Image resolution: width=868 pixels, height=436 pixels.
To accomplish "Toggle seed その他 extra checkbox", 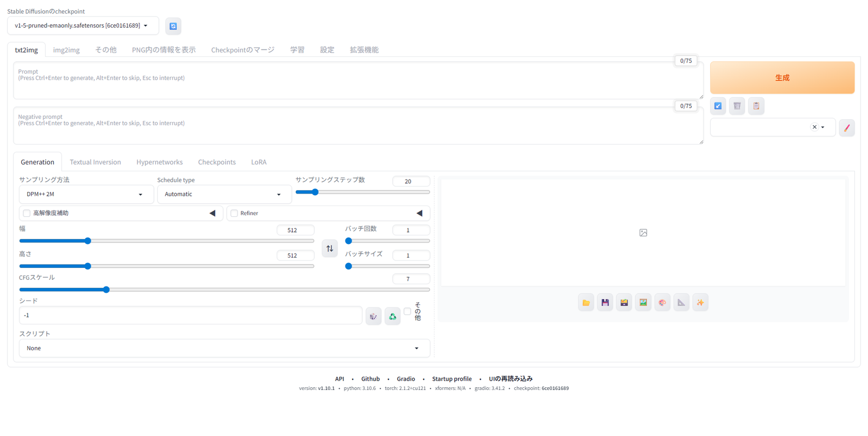I will click(407, 311).
